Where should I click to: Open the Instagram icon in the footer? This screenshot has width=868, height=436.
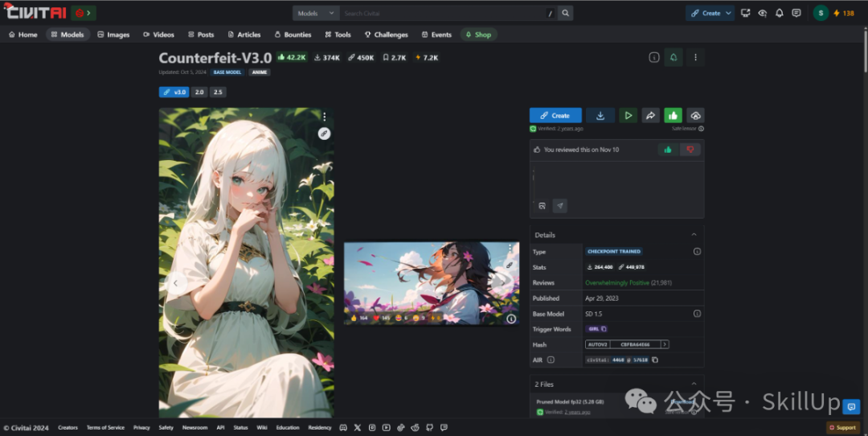click(x=372, y=428)
